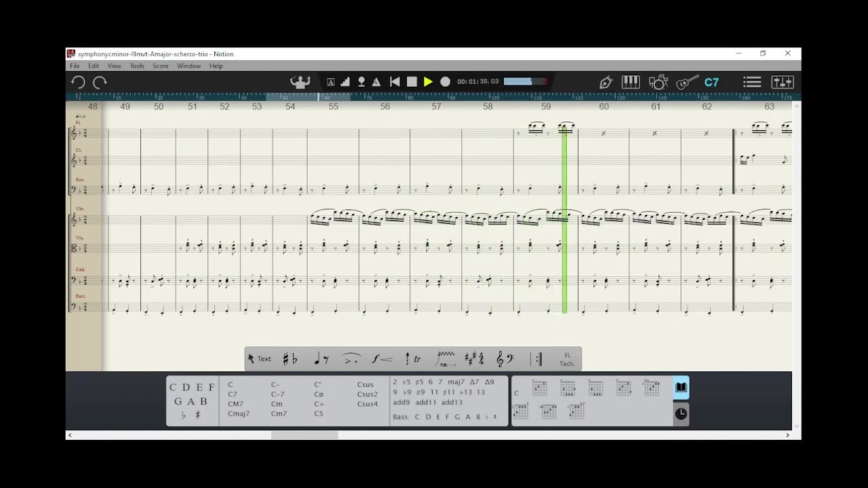This screenshot has height=488, width=868.
Task: Add the maj7 chord extension
Action: (x=456, y=382)
